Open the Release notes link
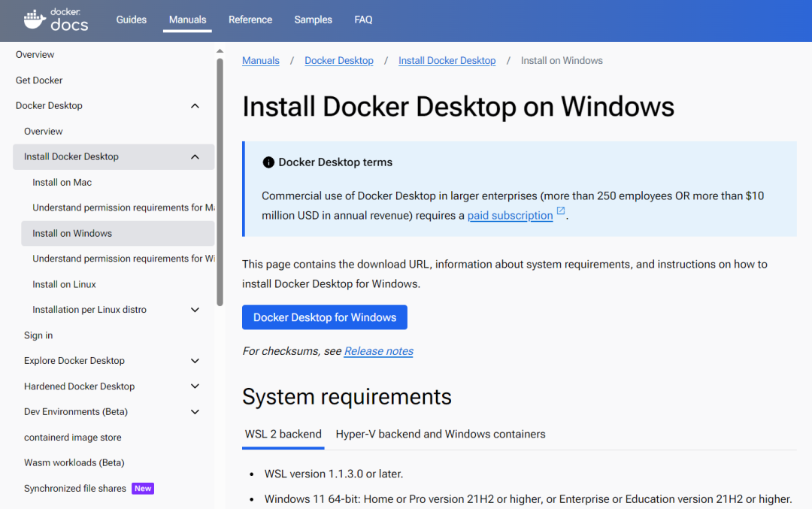Image resolution: width=812 pixels, height=509 pixels. [378, 351]
